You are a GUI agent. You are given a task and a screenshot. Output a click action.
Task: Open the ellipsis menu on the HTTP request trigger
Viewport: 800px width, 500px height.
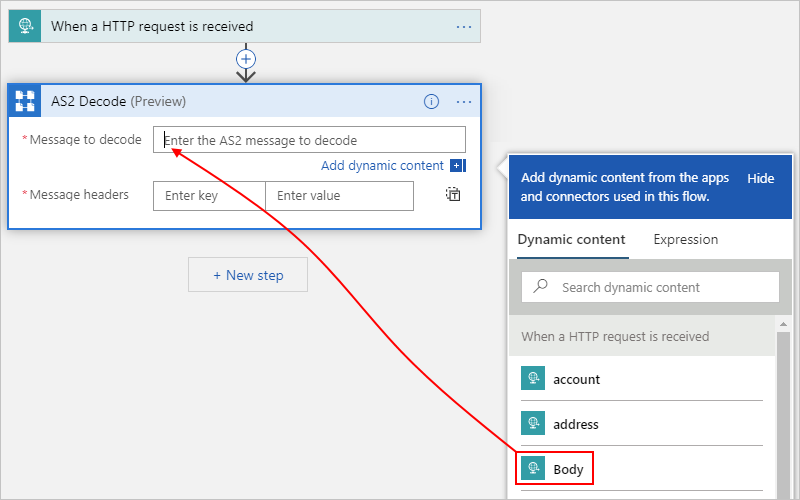pos(464,27)
